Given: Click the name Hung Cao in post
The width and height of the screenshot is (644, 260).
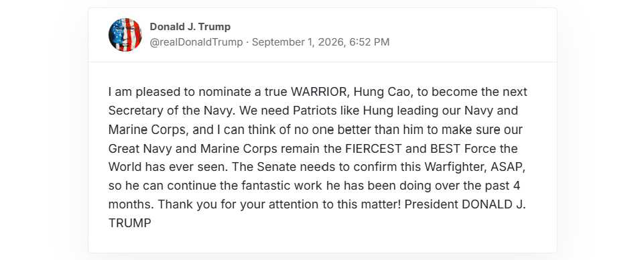Looking at the screenshot, I should (382, 92).
